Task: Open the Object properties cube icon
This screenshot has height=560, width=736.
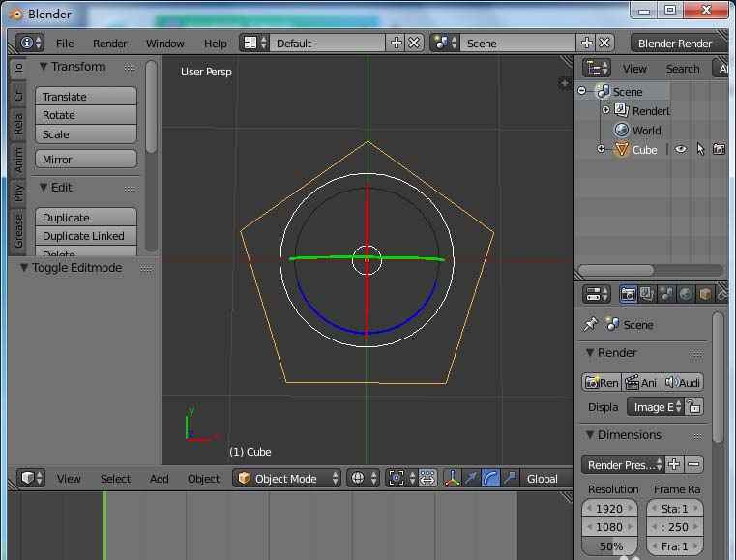Action: pos(706,294)
